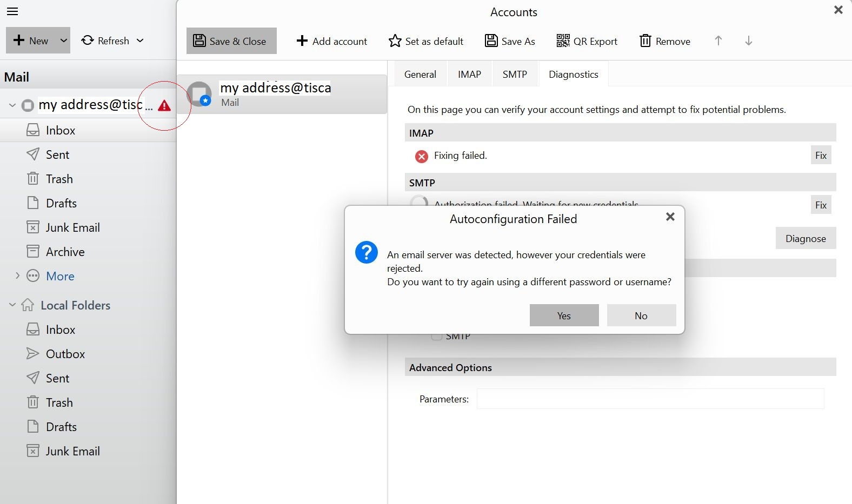
Task: Open the New button dropdown arrow
Action: point(63,41)
